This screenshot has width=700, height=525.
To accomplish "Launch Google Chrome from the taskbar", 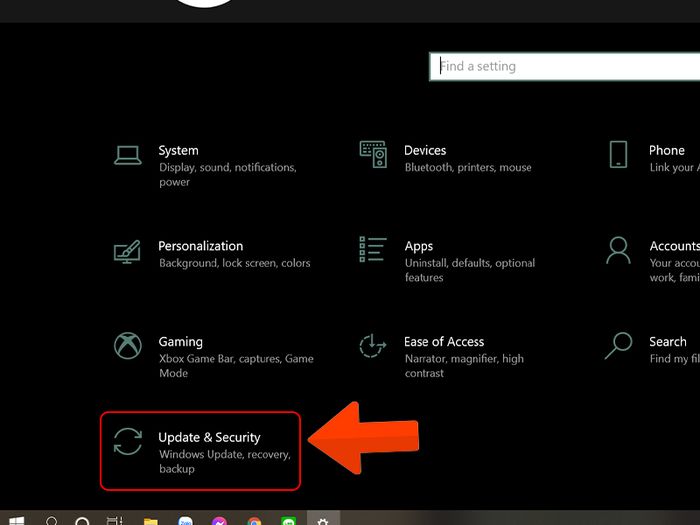I will pos(254,521).
